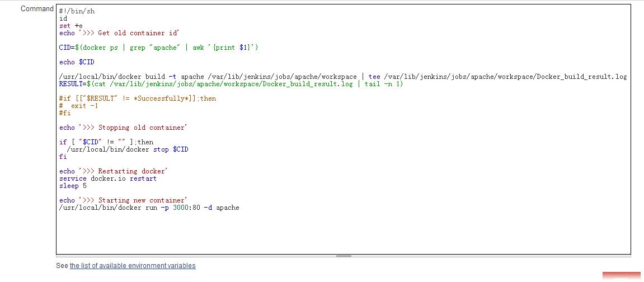Viewport: 644px width, 282px height.
Task: Click the "echo '>>> Restarting docker'" line
Action: click(x=114, y=171)
